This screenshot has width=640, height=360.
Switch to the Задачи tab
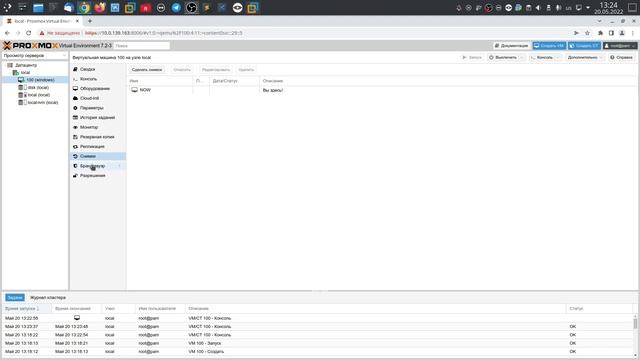click(15, 298)
